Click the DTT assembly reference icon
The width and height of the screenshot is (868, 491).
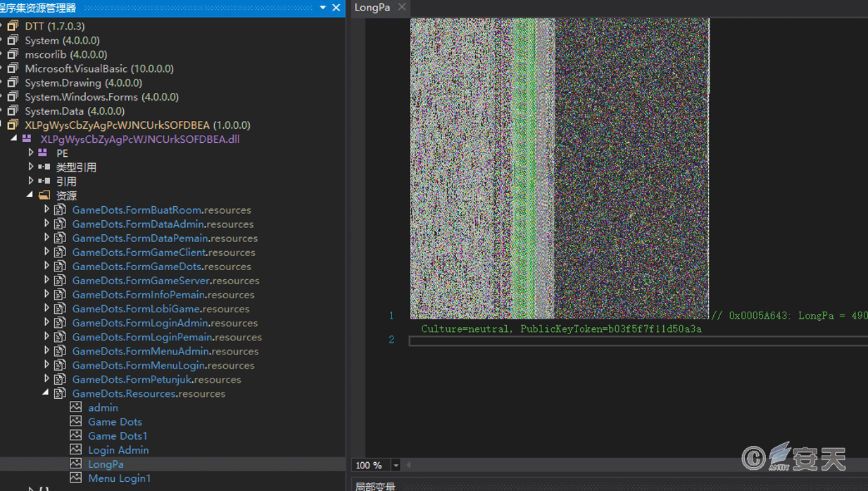[13, 26]
